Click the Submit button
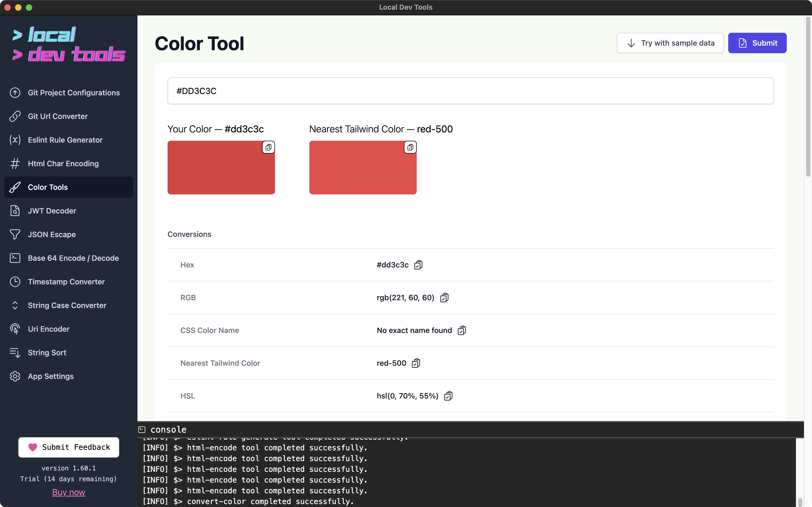 [x=757, y=43]
